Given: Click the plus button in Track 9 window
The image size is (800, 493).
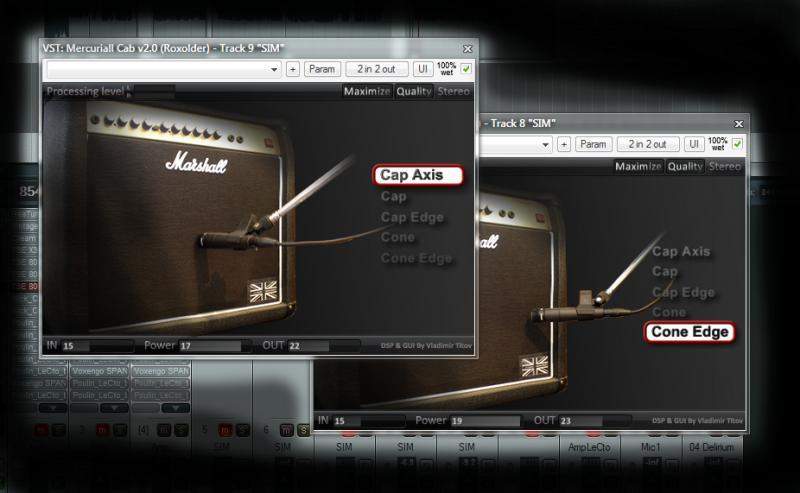Looking at the screenshot, I should [293, 69].
